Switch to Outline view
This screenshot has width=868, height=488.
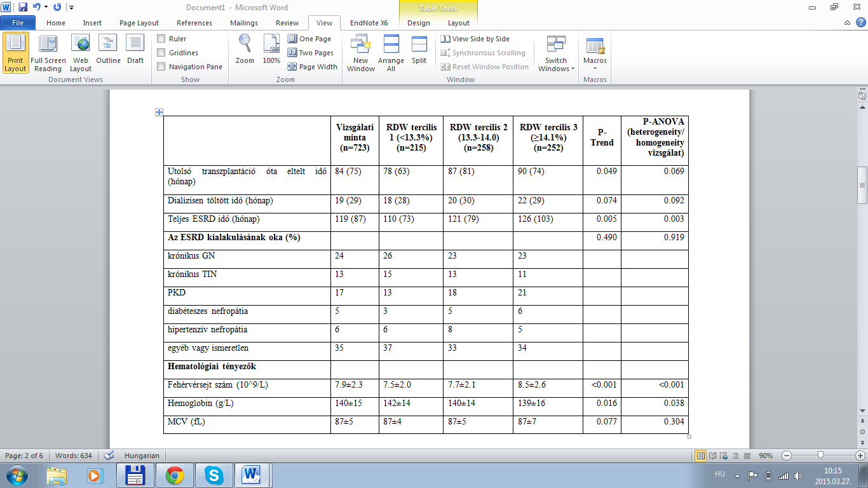[x=108, y=50]
